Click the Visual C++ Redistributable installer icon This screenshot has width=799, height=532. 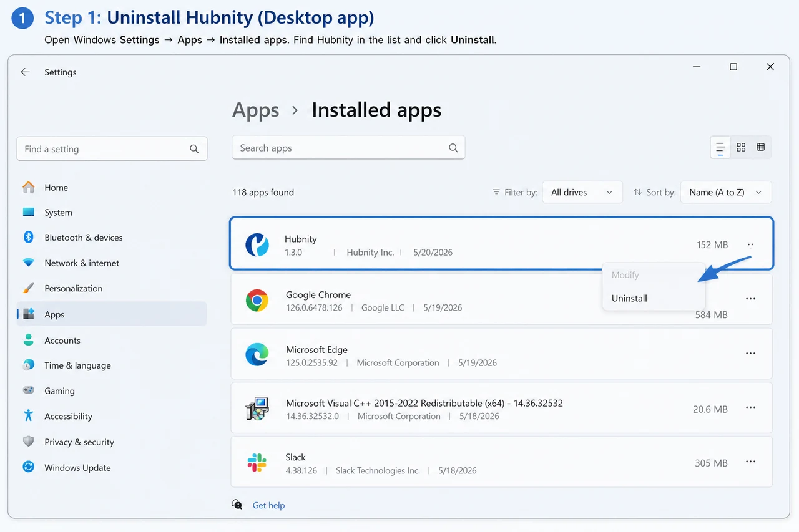(257, 409)
